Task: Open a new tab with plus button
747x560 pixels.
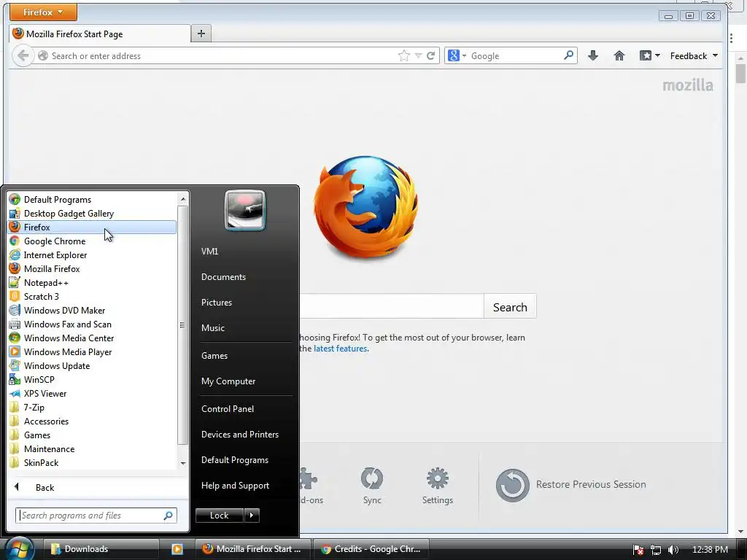Action: click(x=201, y=34)
